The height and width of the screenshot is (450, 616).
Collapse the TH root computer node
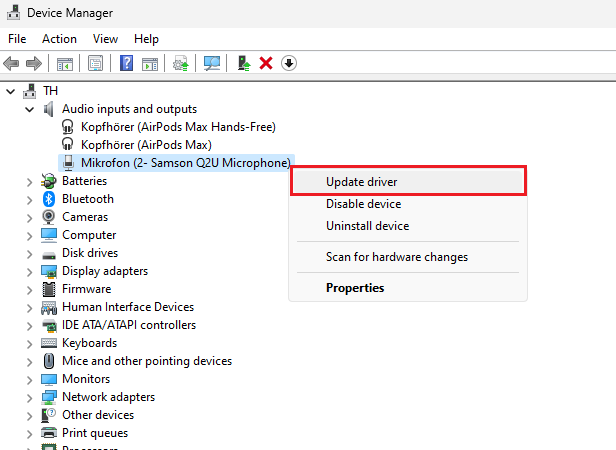point(12,91)
